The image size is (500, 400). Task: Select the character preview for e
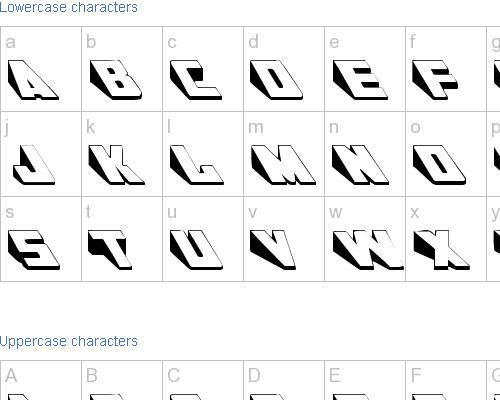360,80
